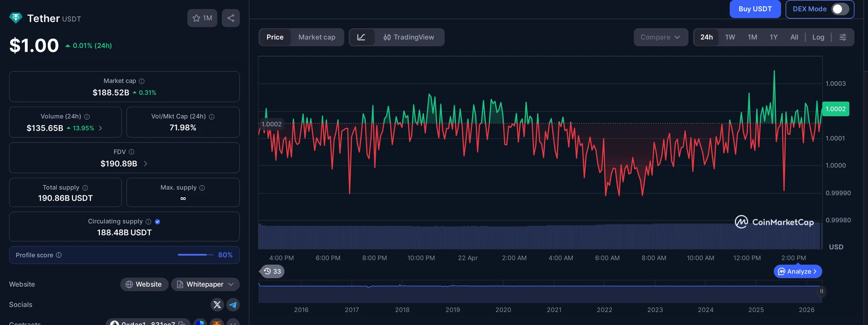Screen dimensions: 868x325
Task: Click the 22 Apr axis label
Action: [x=467, y=258]
